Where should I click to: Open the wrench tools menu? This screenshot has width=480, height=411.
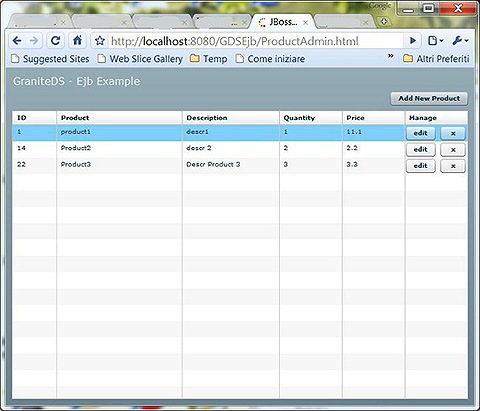460,41
